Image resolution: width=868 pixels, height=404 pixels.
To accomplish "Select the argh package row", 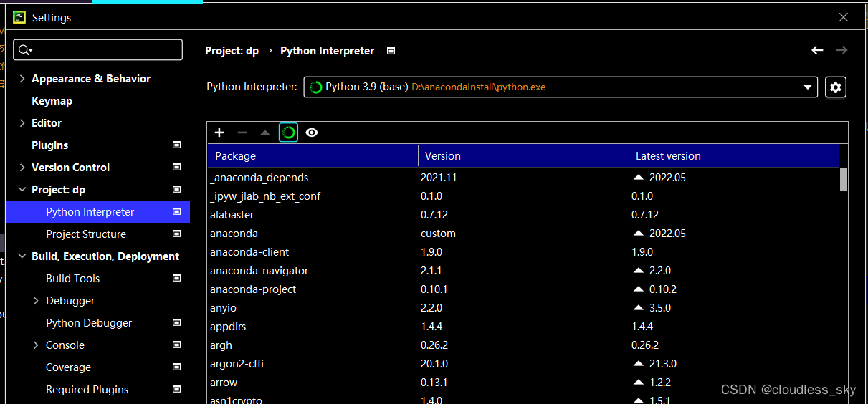I will coord(523,345).
